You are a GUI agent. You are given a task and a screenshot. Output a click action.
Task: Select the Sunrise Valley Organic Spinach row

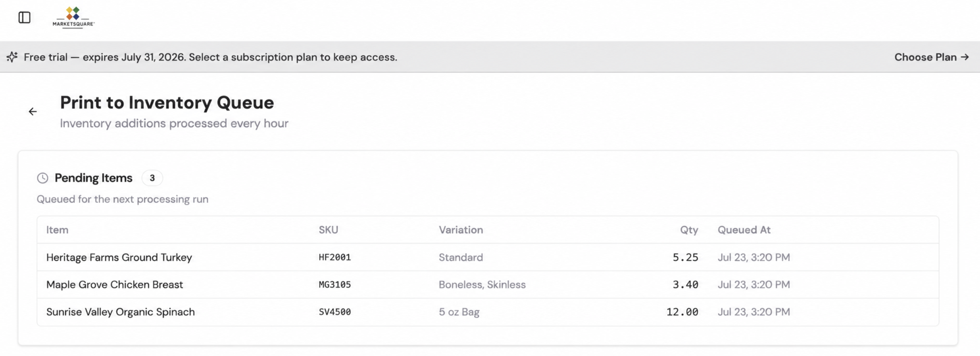point(488,312)
